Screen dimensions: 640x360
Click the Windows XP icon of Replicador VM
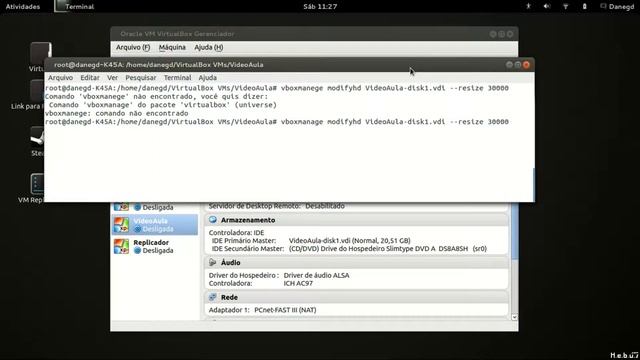coord(121,246)
